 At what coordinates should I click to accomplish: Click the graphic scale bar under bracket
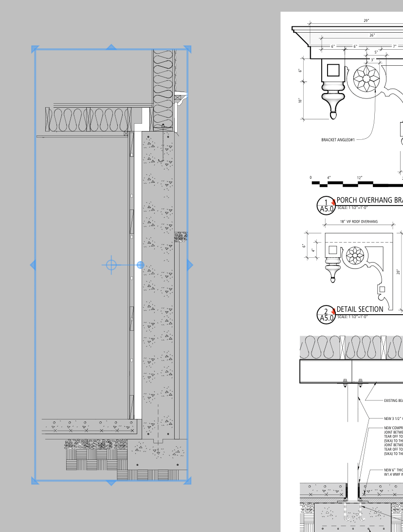(357, 184)
